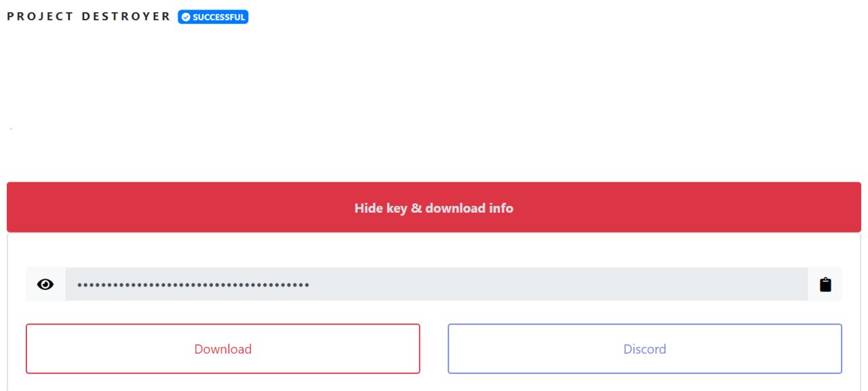Click the red outlined Download button
Screen dimensions: 868x391
tap(223, 349)
